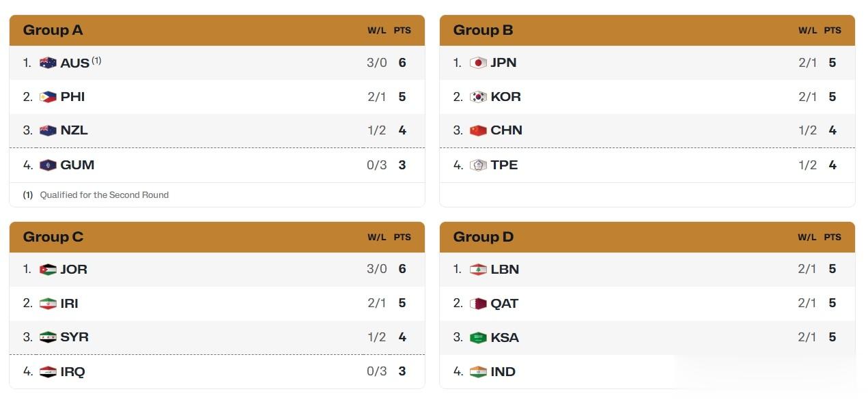This screenshot has height=400, width=868.
Task: Open the GUM team link
Action: (77, 165)
